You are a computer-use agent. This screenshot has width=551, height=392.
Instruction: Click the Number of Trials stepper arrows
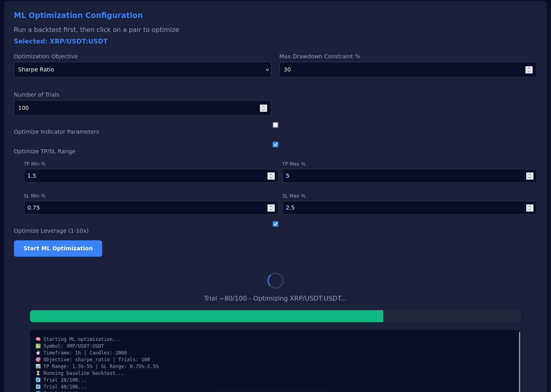point(263,108)
